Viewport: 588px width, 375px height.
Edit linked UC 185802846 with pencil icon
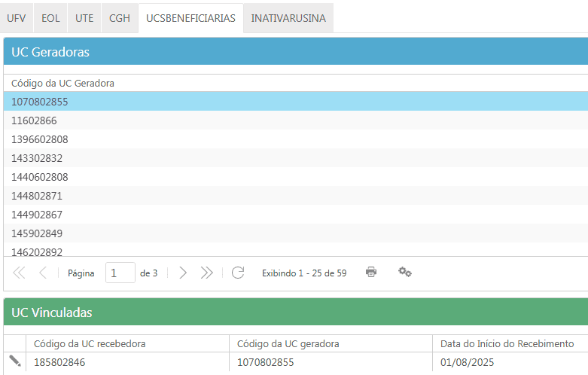click(x=15, y=361)
